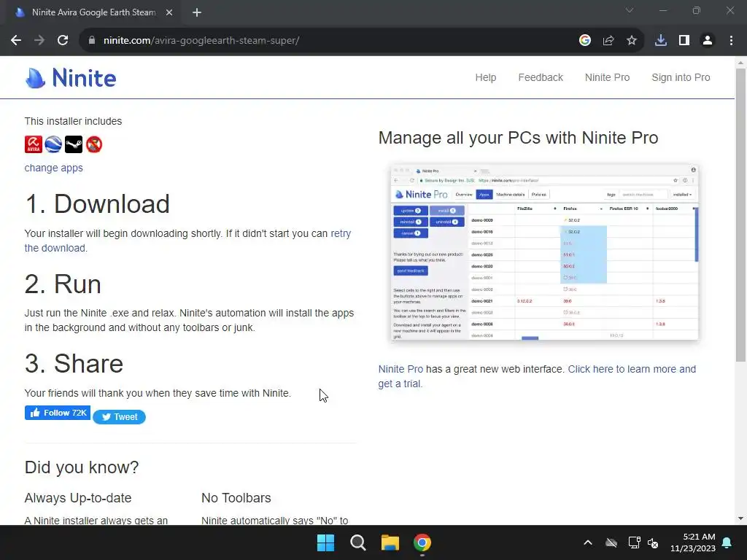Show hidden system tray icons
The image size is (747, 560).
click(588, 542)
